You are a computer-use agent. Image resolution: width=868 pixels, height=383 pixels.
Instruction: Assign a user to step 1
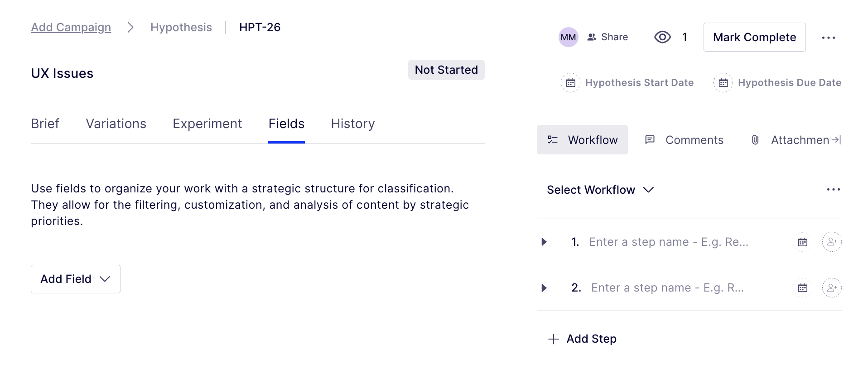832,242
